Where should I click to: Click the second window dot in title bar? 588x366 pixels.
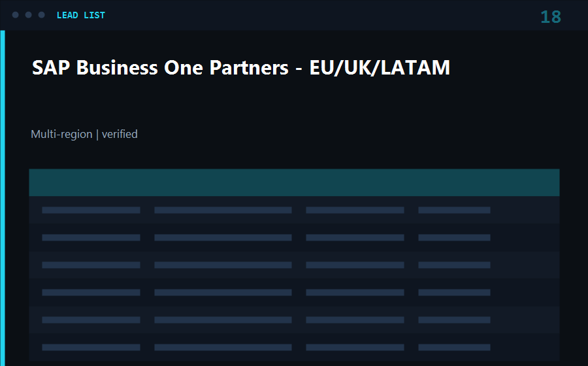[x=29, y=14]
